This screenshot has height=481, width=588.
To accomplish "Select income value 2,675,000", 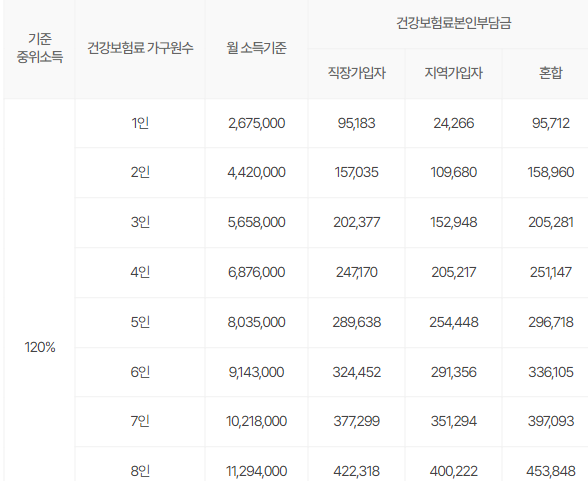I will point(256,123).
